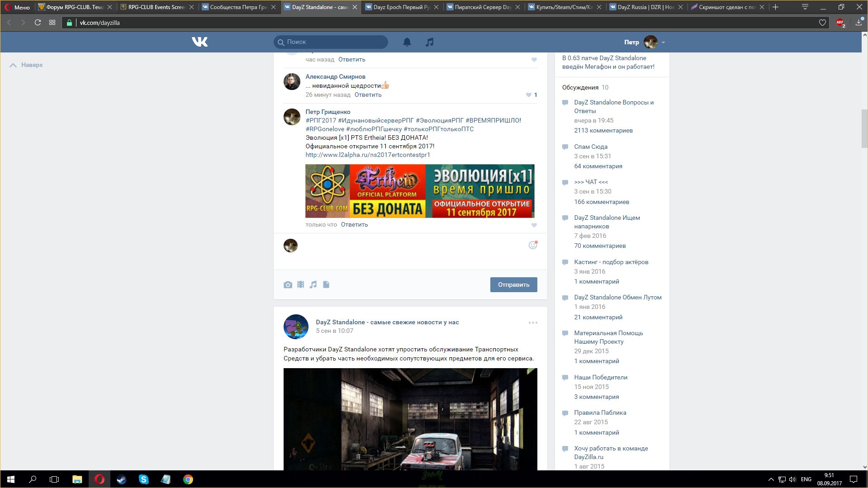Open Спам Сюда discussion

[591, 147]
